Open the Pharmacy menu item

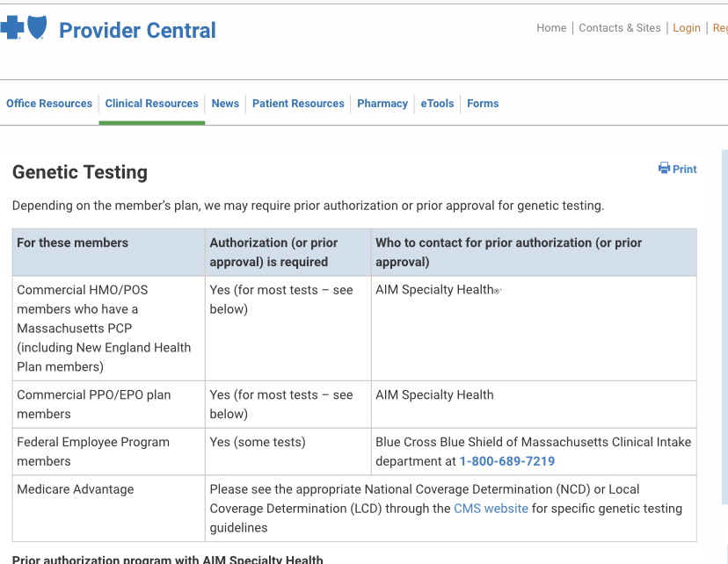click(382, 104)
